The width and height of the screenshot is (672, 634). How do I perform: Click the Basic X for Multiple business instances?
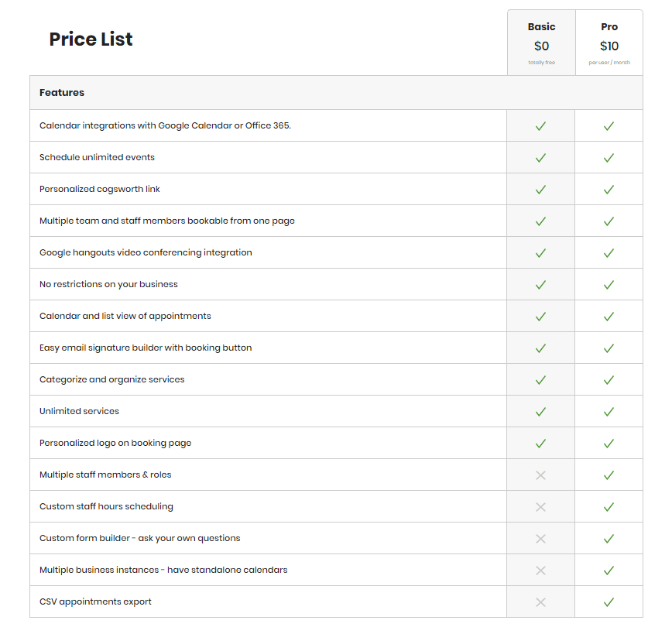(x=540, y=570)
